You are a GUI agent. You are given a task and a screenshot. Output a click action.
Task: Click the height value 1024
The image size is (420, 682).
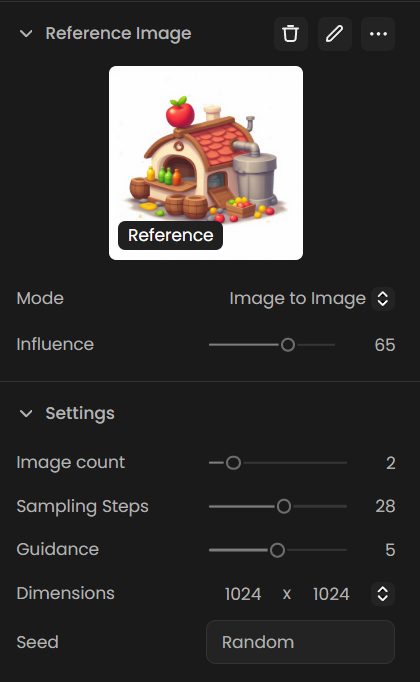pos(331,594)
